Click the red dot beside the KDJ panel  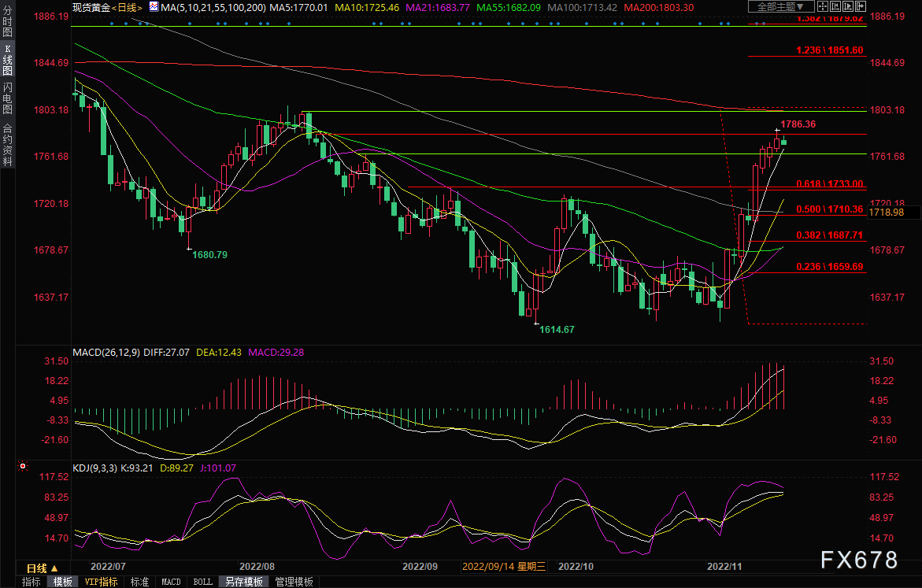point(23,466)
